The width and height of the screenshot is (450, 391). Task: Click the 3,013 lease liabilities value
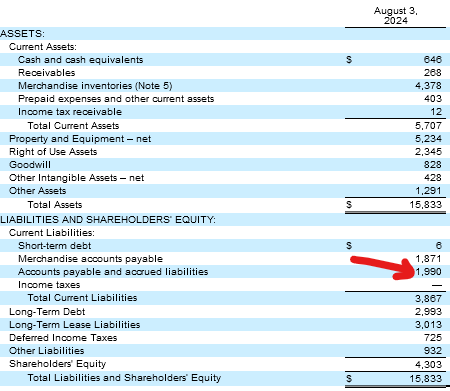[x=428, y=325]
